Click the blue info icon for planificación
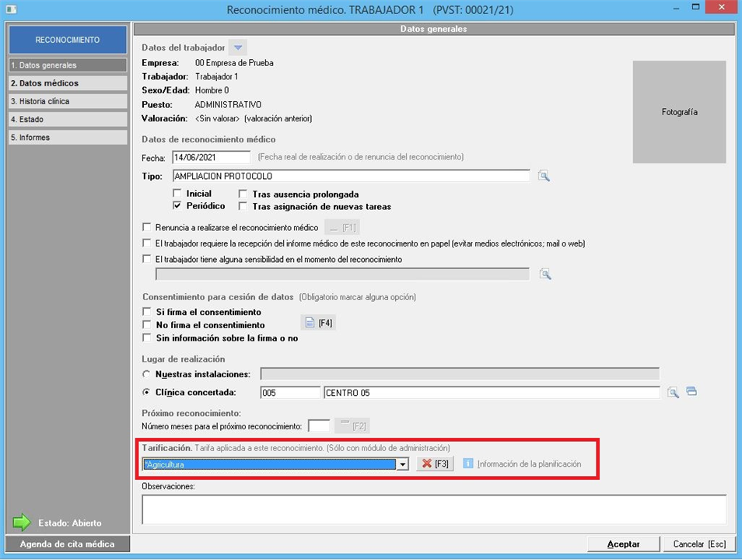Viewport: 742px width, 560px height. click(x=468, y=464)
